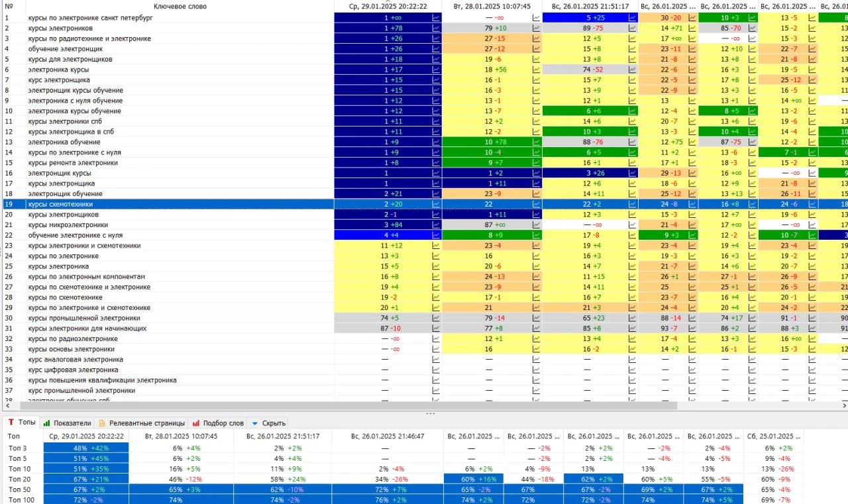
Task: Open chart icon for 'электроника обучение' on 28.01.2025
Action: (x=536, y=142)
